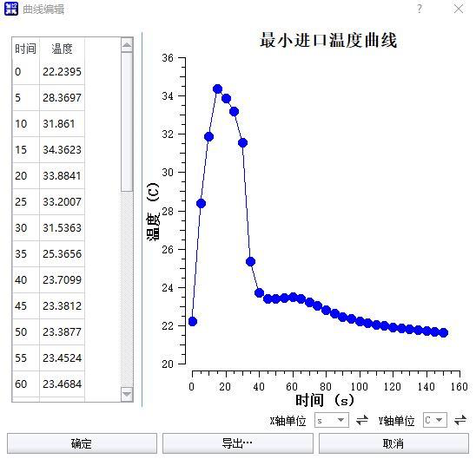Select temperature cell 22.2395
Screen dimensions: 476x459
pyautogui.click(x=62, y=72)
